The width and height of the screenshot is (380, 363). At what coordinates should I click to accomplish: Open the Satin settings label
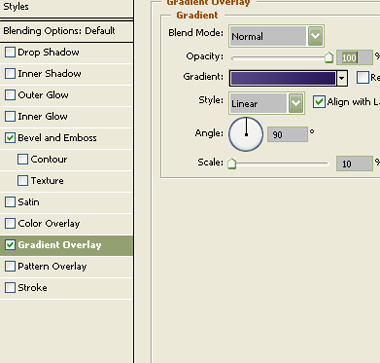(x=28, y=202)
